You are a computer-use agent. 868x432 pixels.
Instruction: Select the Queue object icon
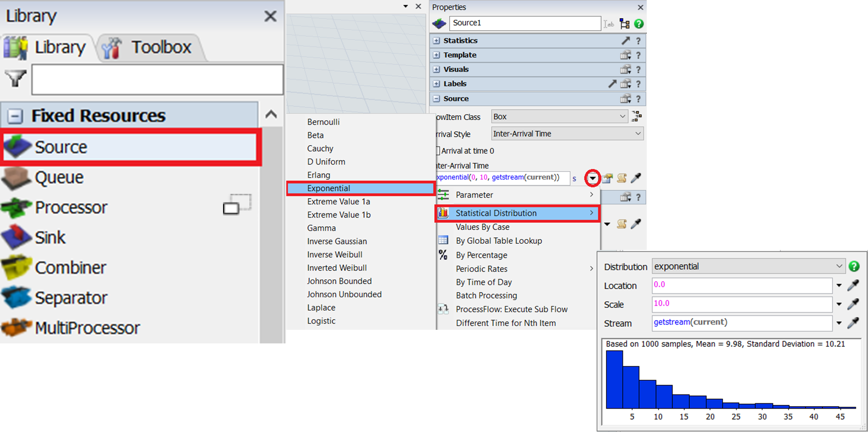[17, 178]
